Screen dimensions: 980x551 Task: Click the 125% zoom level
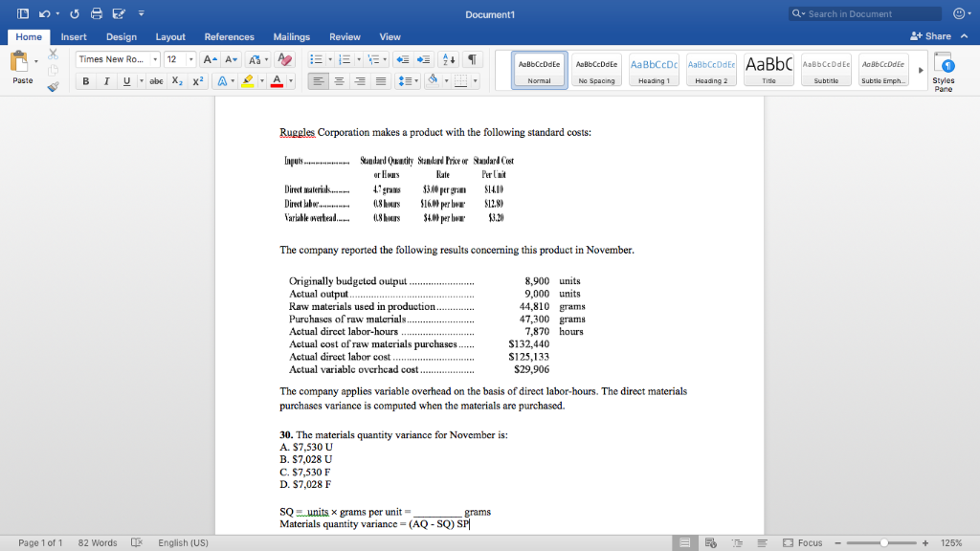pyautogui.click(x=951, y=543)
